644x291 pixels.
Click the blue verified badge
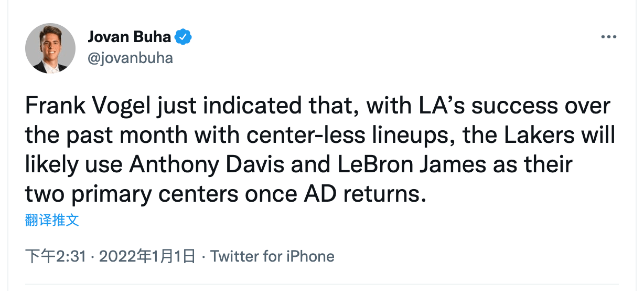(x=184, y=37)
